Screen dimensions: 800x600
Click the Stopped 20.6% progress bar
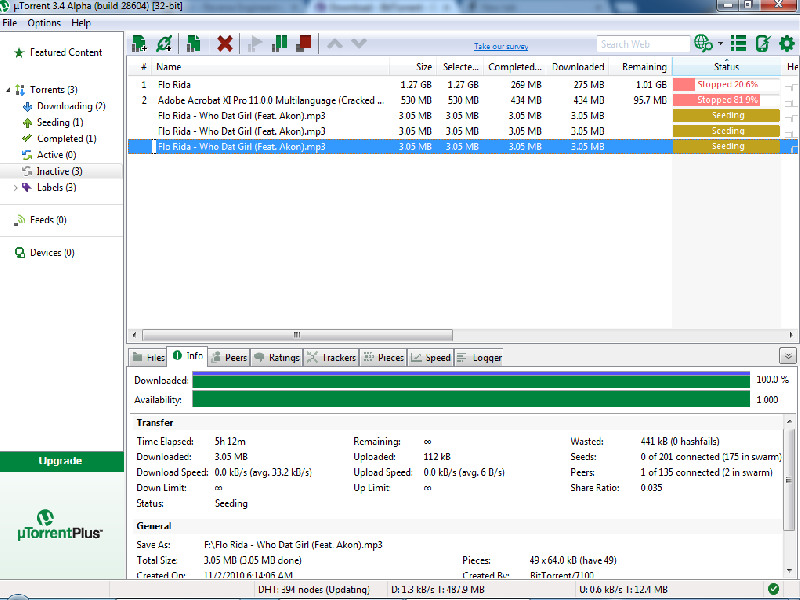coord(727,85)
